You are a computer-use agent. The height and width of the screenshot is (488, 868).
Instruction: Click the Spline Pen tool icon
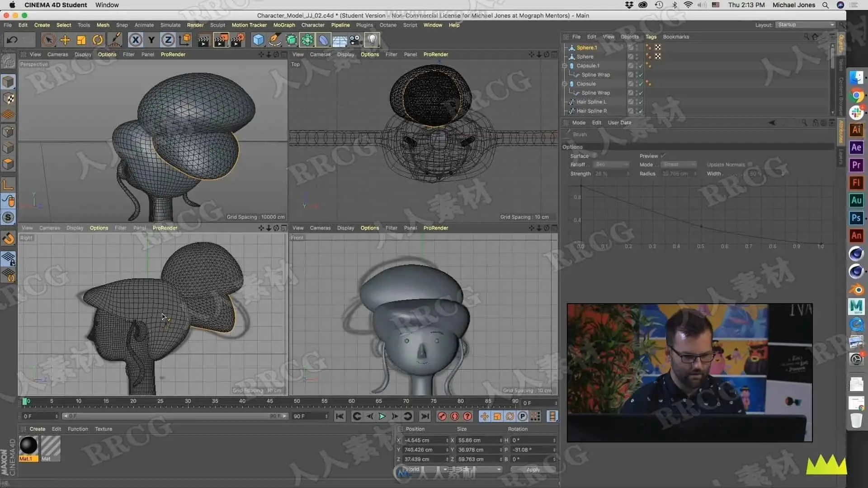(x=274, y=40)
